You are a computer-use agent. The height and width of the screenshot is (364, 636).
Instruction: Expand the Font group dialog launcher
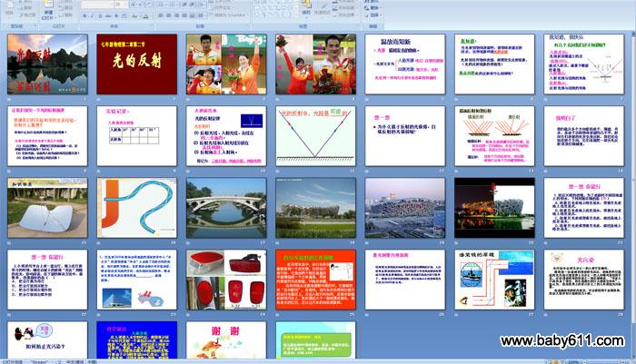[152, 26]
